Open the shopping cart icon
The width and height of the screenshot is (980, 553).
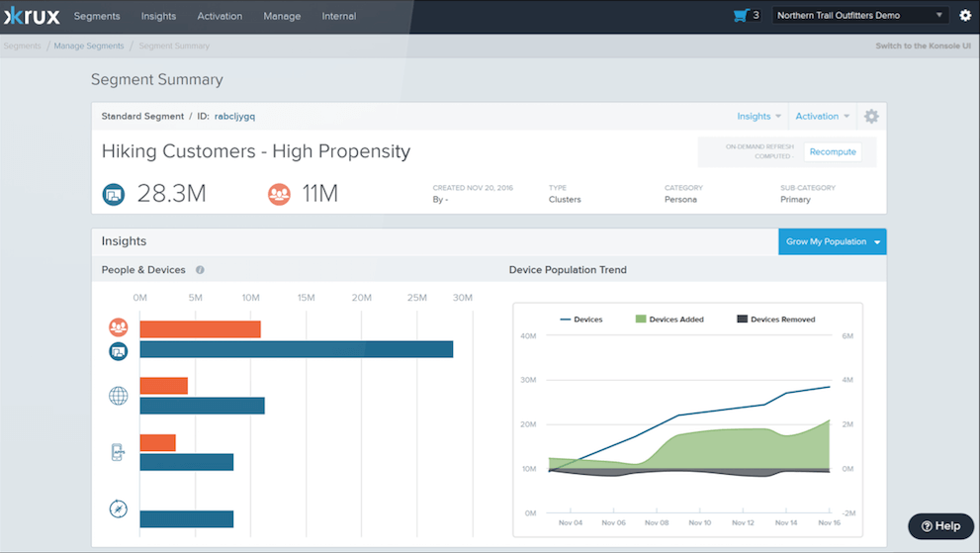[741, 16]
